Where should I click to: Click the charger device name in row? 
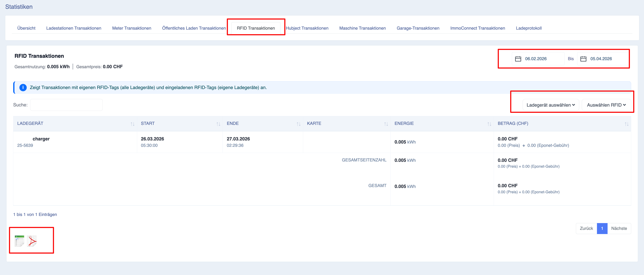pos(41,139)
